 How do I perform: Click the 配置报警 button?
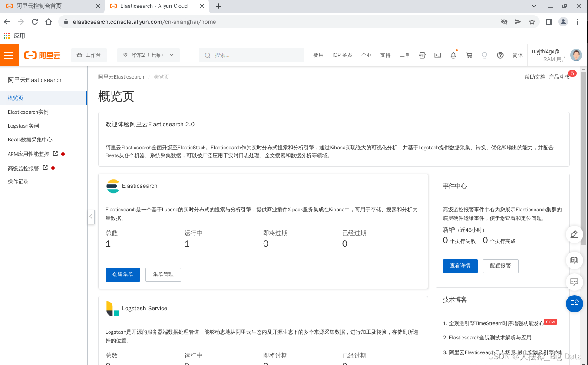coord(500,266)
